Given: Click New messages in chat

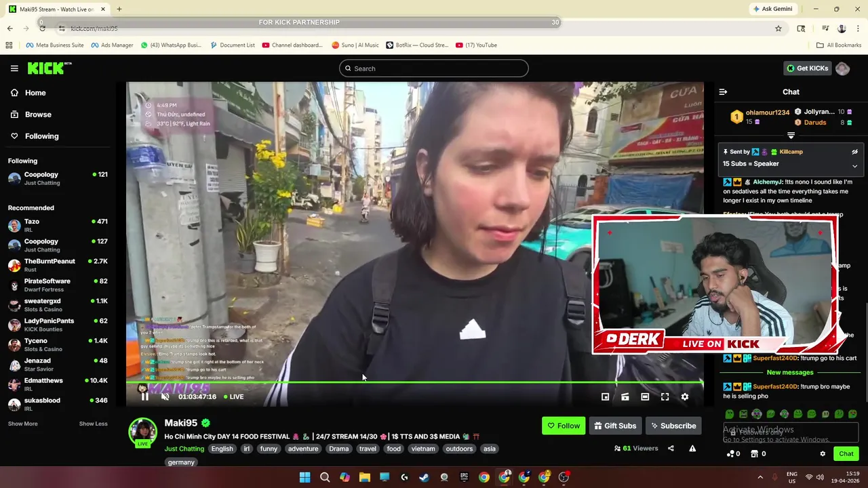Looking at the screenshot, I should click(790, 372).
